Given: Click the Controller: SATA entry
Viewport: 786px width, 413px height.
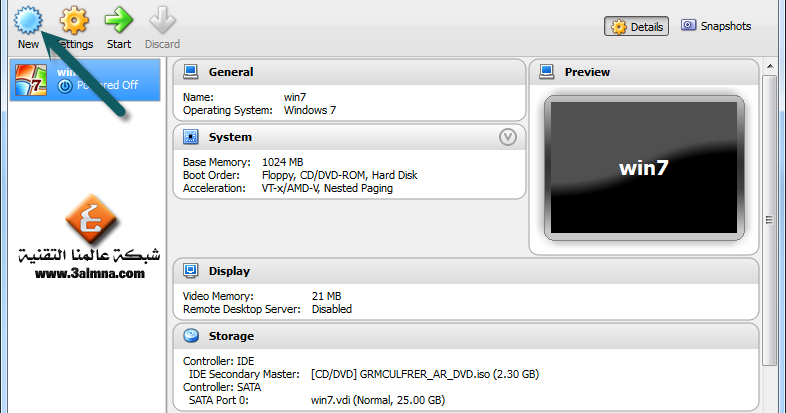Looking at the screenshot, I should point(222,387).
